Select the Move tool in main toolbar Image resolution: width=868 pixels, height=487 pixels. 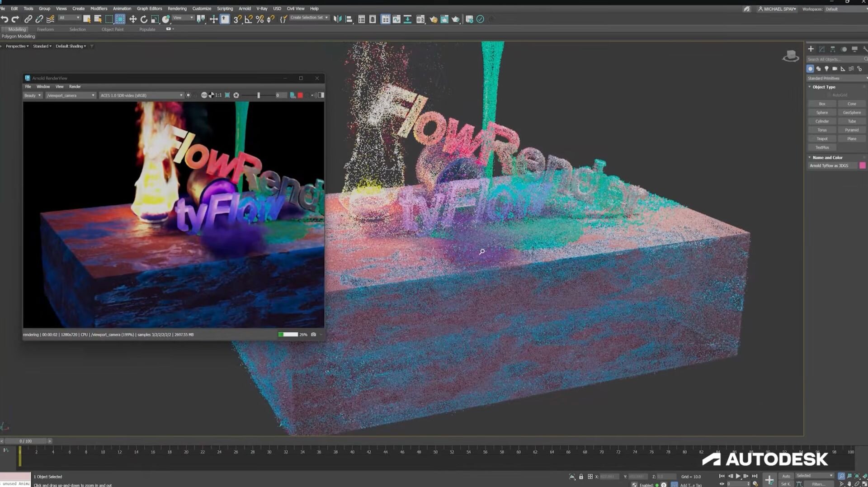(x=133, y=19)
